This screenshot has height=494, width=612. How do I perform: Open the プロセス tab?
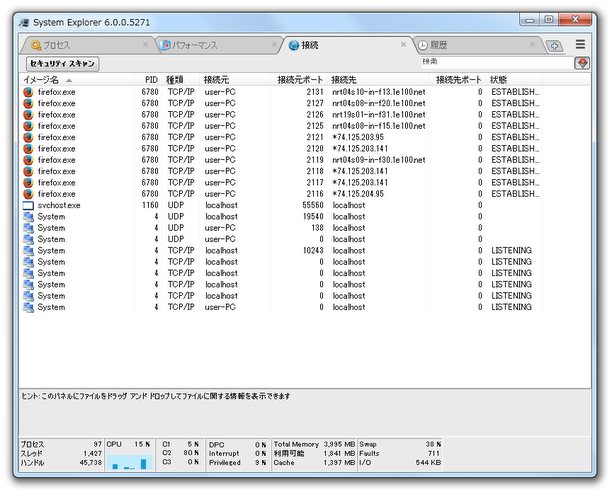[88, 45]
